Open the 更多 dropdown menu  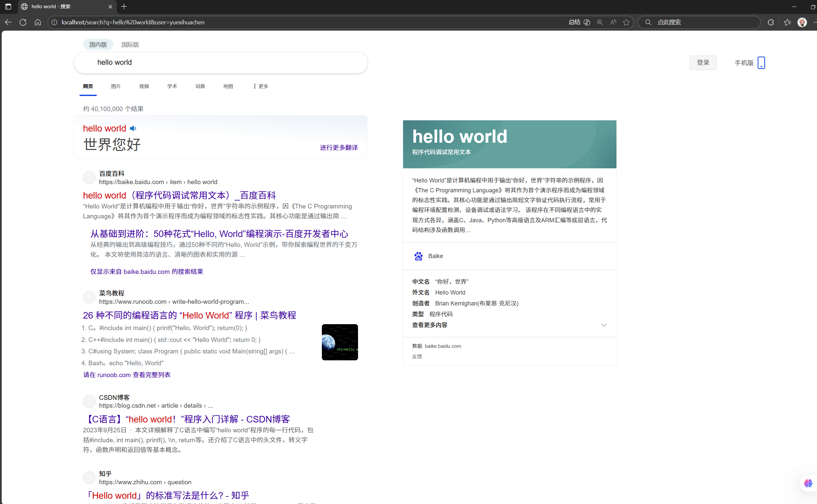pyautogui.click(x=261, y=86)
